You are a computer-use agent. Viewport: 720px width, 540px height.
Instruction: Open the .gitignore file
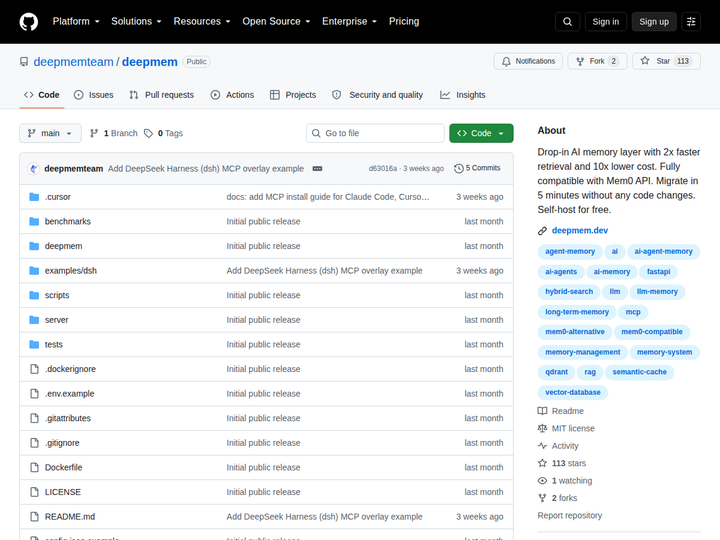point(62,443)
